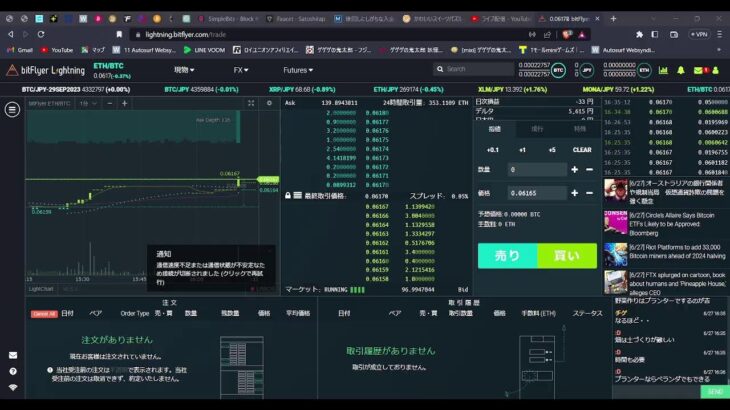Screen dimensions: 730x410
Task: Increase price with the 価格 plus button
Action: tap(575, 193)
